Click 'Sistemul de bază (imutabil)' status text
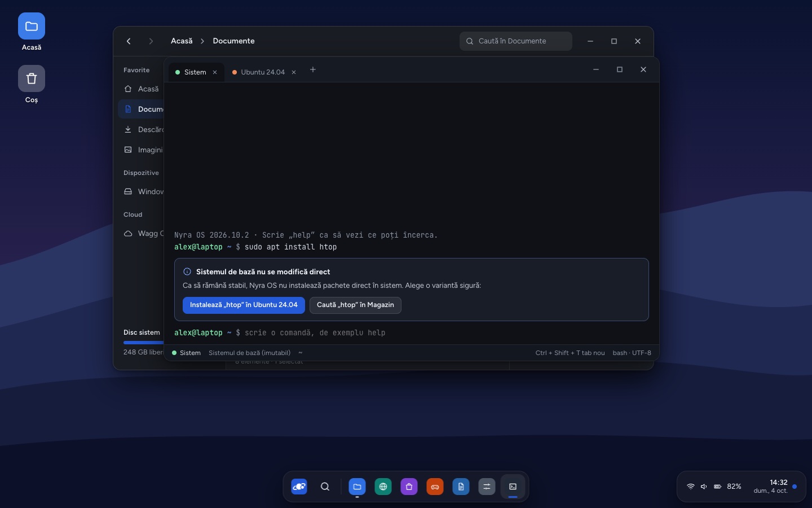Viewport: 812px width, 508px height. [x=249, y=353]
